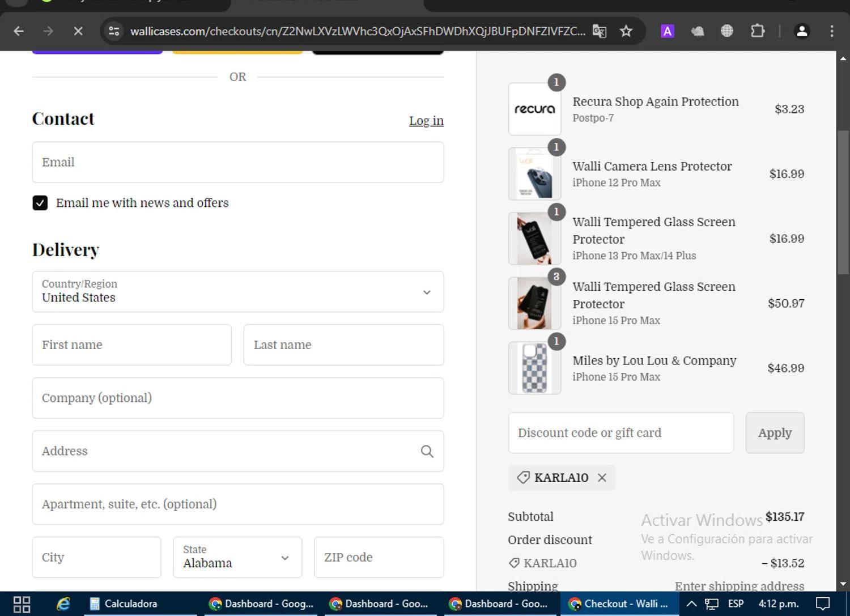Launch Internet Explorer from taskbar

(x=63, y=604)
